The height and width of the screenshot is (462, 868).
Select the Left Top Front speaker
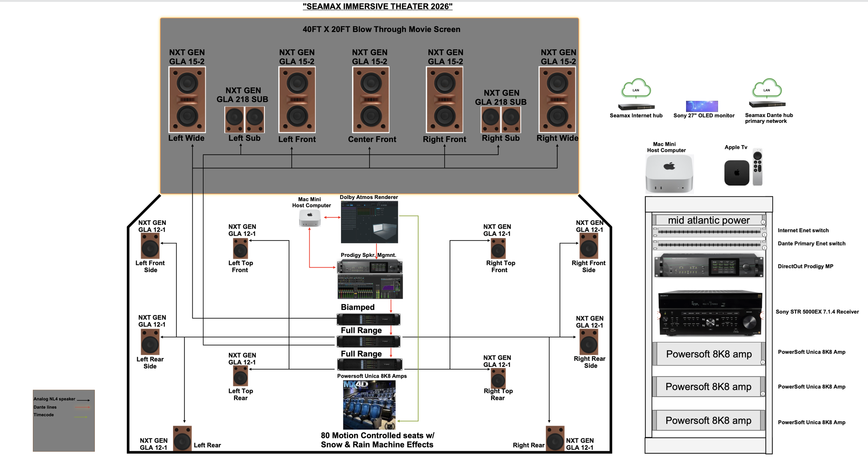pyautogui.click(x=240, y=248)
